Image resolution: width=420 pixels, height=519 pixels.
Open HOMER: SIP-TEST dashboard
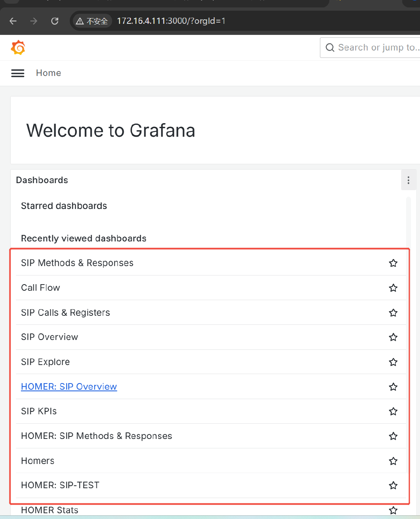[x=60, y=485]
